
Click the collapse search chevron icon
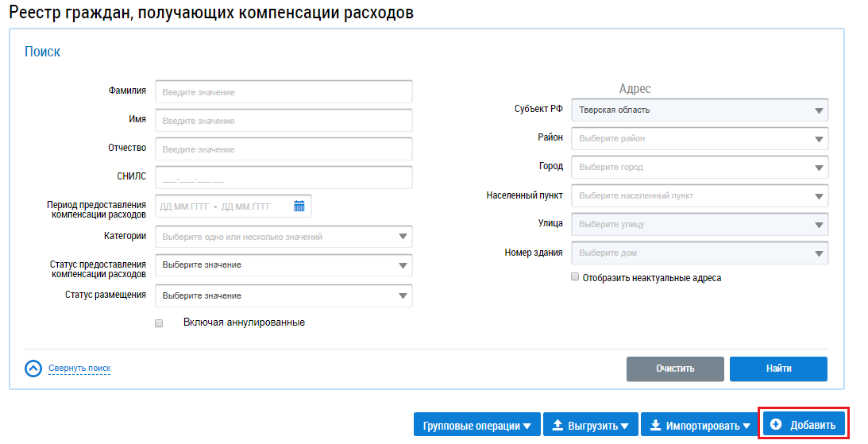tap(33, 369)
